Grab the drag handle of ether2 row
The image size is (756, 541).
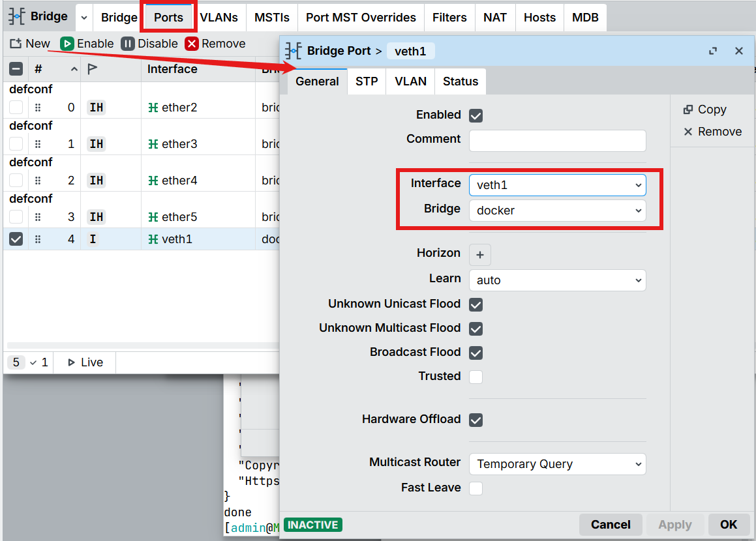click(x=38, y=108)
